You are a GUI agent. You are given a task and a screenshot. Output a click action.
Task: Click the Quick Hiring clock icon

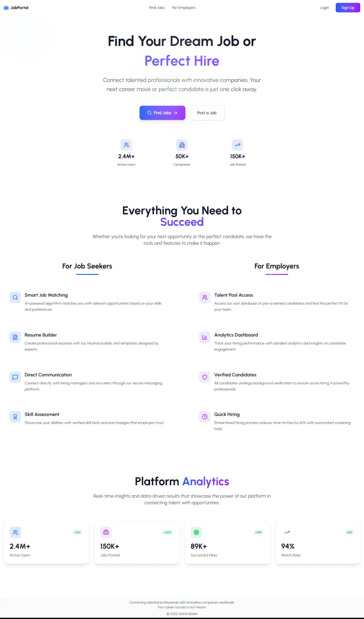(205, 417)
